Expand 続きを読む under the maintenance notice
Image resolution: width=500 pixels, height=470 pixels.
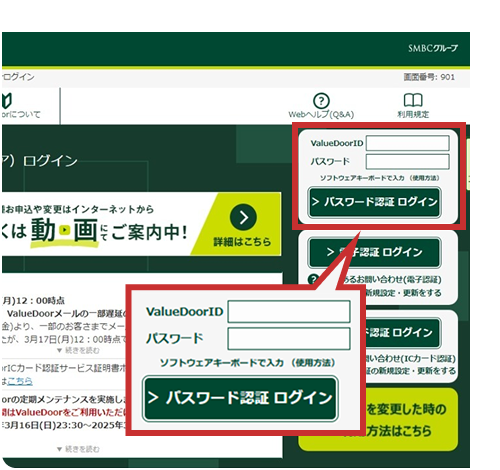[x=78, y=449]
